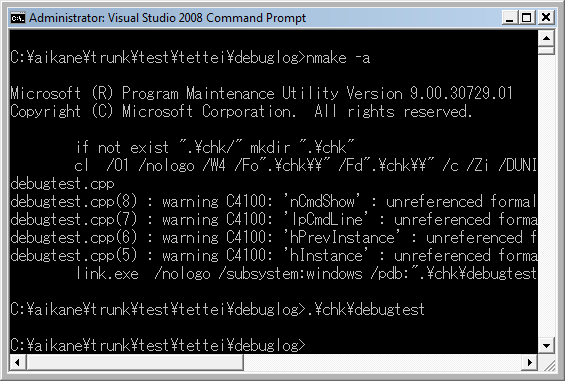Click the Administrator title bar text
The image size is (565, 381).
click(x=168, y=18)
